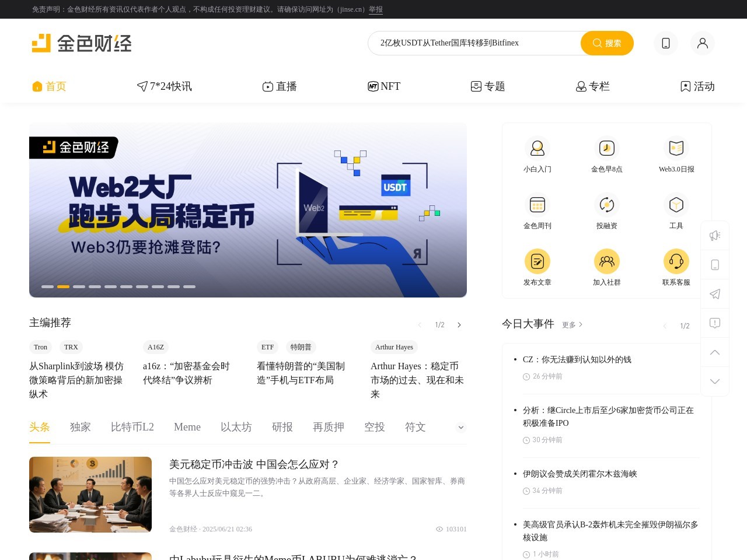Click the Tron tag
Viewport: 747px width, 560px height.
pyautogui.click(x=40, y=347)
